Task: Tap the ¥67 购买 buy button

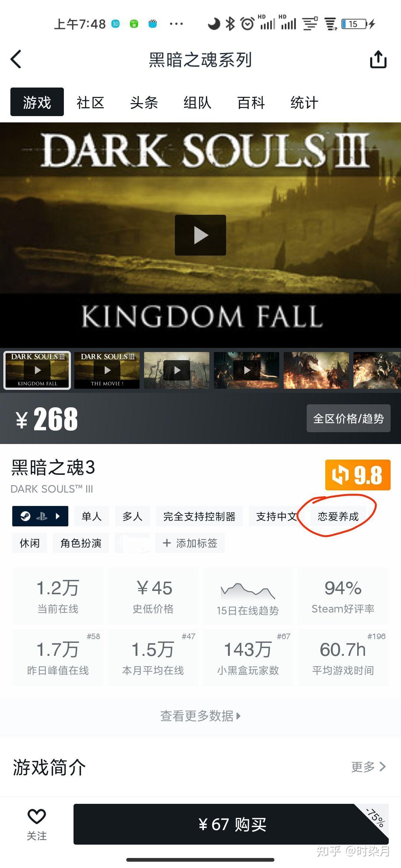Action: point(231,824)
